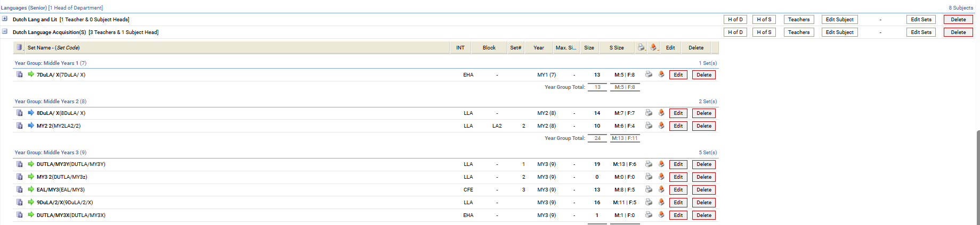980x225 pixels.
Task: Click the green arrow beside DUTLA/MY3Y
Action: (31, 164)
